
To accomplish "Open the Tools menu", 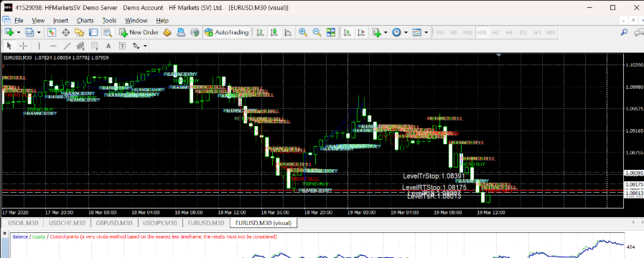I will pyautogui.click(x=109, y=20).
